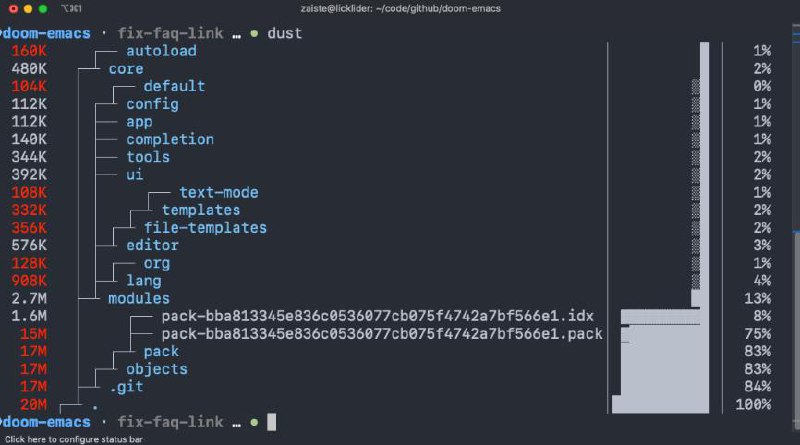
Task: Click the green zoom window button
Action: (43, 9)
